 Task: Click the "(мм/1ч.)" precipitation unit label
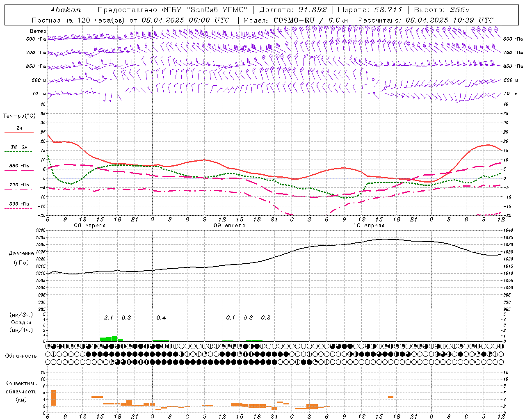tap(21, 330)
